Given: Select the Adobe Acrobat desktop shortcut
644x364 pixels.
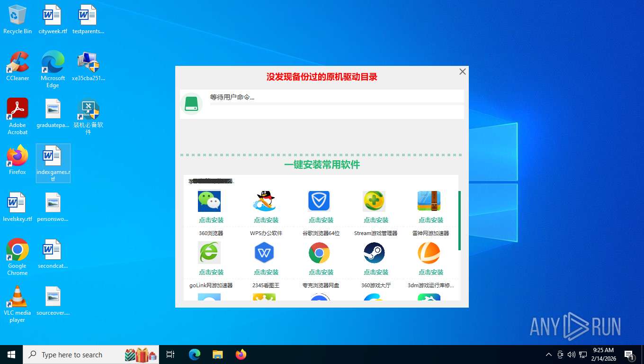Looking at the screenshot, I should tap(18, 116).
